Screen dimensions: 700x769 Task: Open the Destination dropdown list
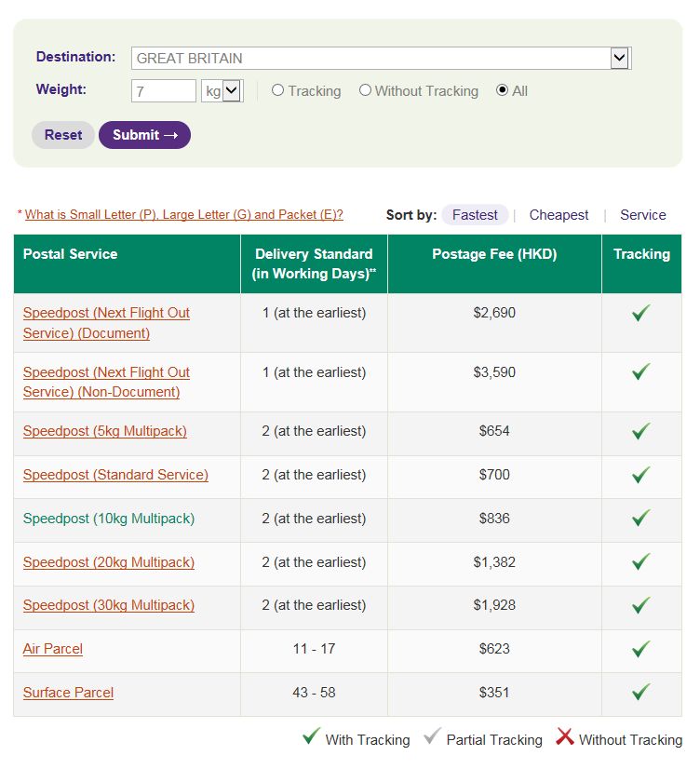[x=620, y=58]
